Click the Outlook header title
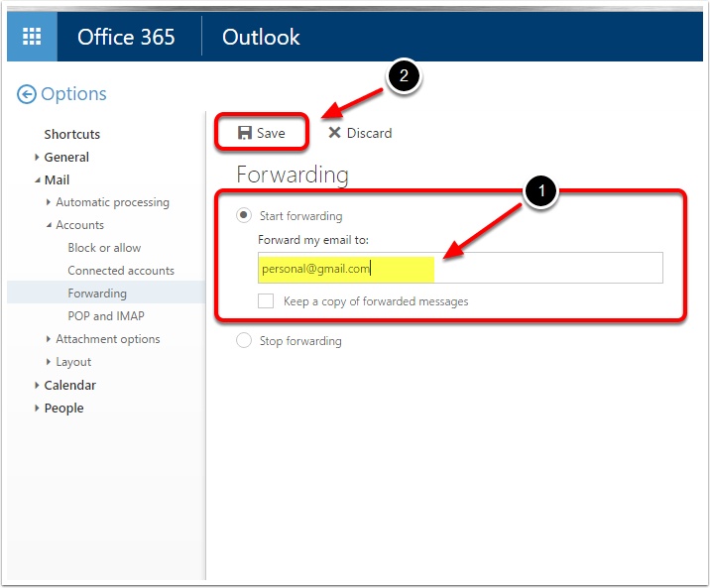This screenshot has height=588, width=710. [x=261, y=37]
